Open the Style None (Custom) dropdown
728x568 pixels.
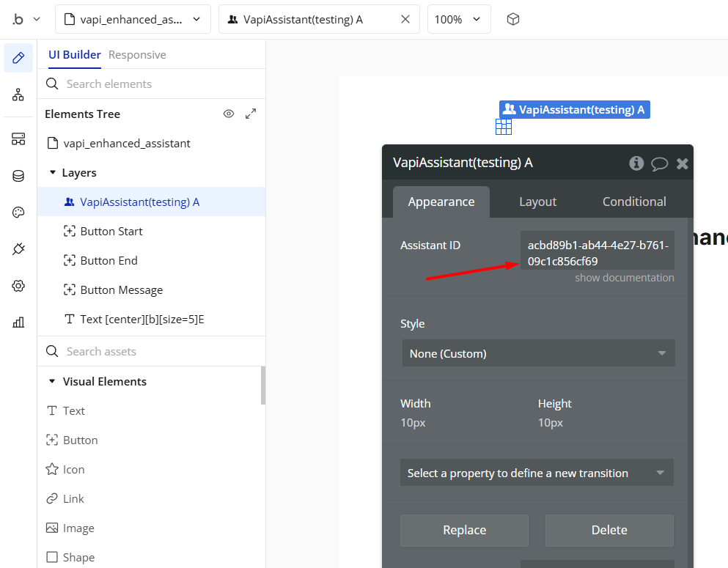tap(538, 353)
